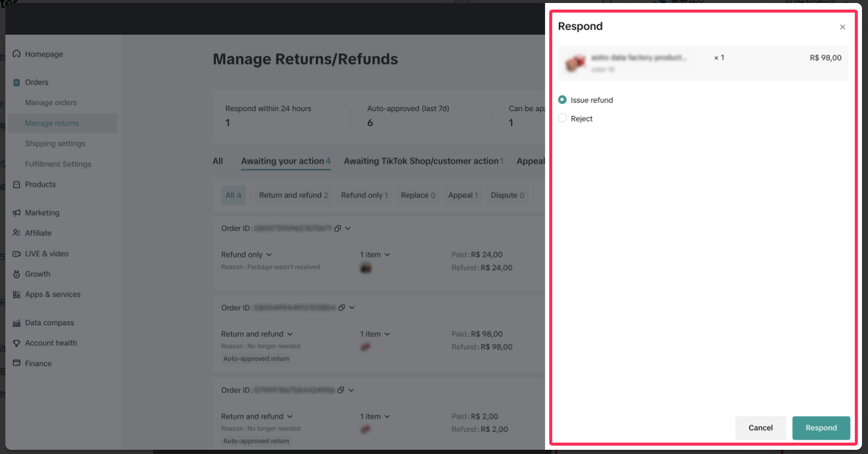Filter by Return and refund chip
The height and width of the screenshot is (454, 868).
293,195
